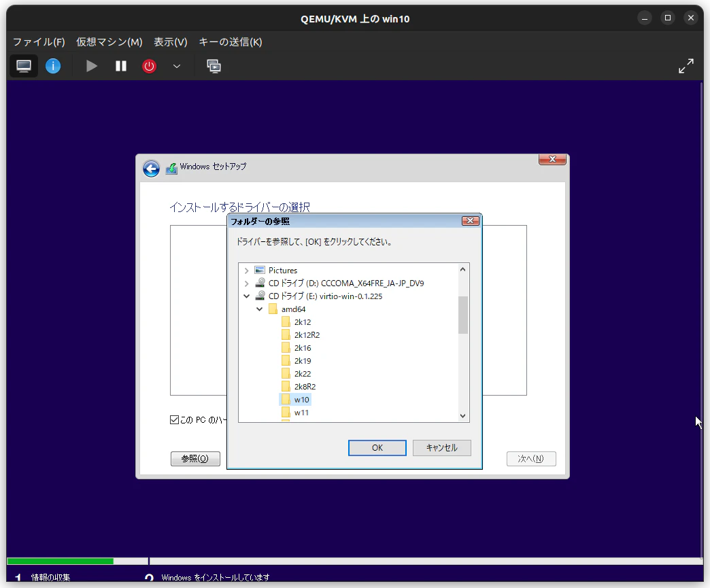Close the Windows セットアップ window

(552, 159)
